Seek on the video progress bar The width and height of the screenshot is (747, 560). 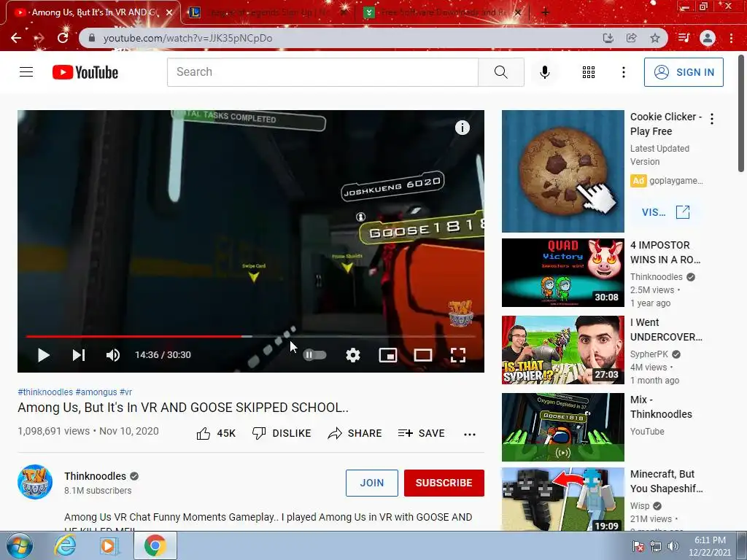click(251, 336)
